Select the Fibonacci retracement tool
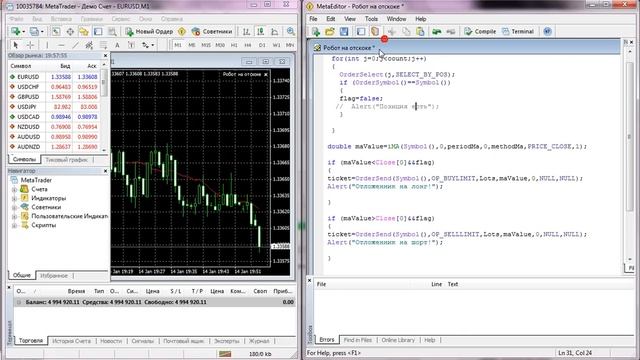Screen dimensions: 640x360 [x=103, y=45]
